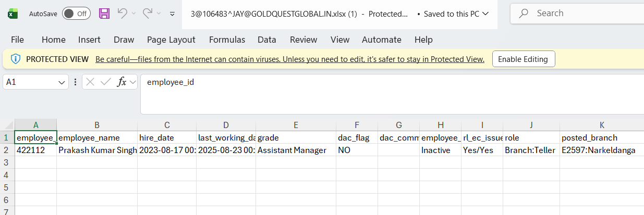Click the formula bar Cancel X icon
Image resolution: width=644 pixels, height=215 pixels.
[90, 82]
